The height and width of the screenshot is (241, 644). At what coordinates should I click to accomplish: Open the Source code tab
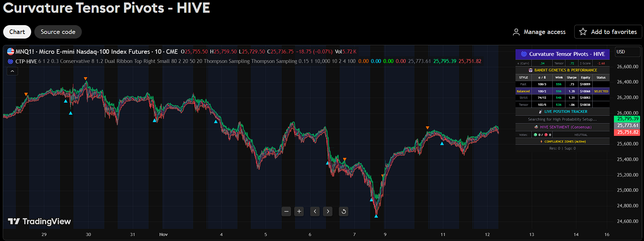[x=58, y=32]
